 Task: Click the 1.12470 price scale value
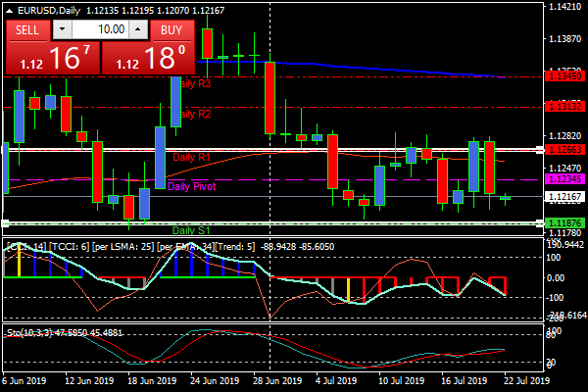point(564,168)
